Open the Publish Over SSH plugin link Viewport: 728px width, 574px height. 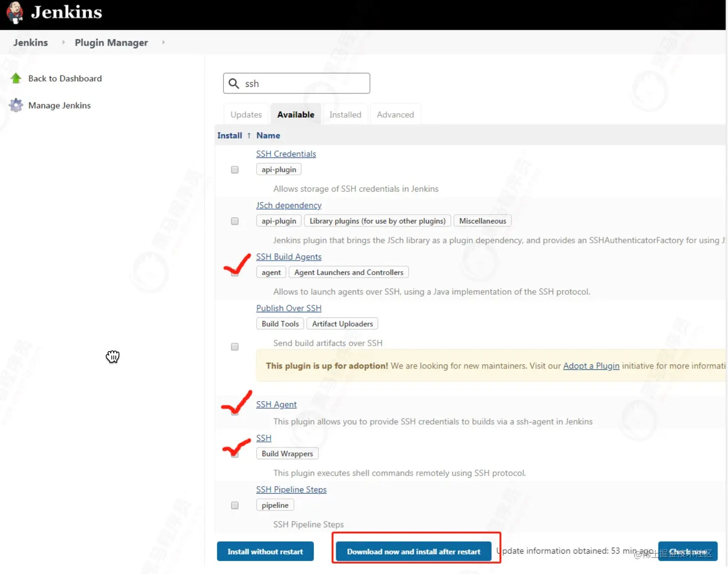pos(289,308)
